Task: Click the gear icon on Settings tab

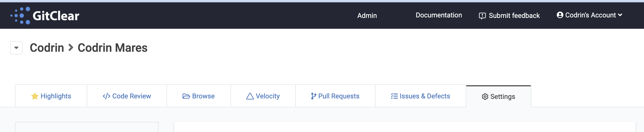Action: [x=485, y=97]
